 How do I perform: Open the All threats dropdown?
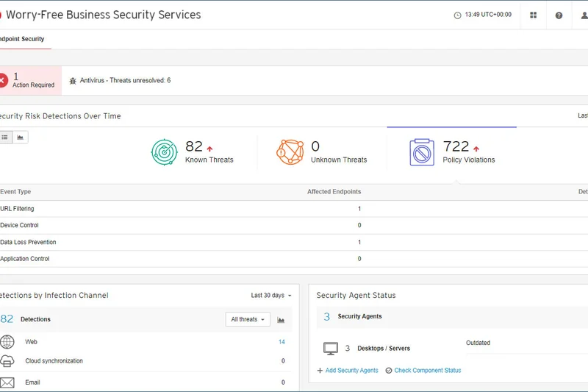(248, 319)
